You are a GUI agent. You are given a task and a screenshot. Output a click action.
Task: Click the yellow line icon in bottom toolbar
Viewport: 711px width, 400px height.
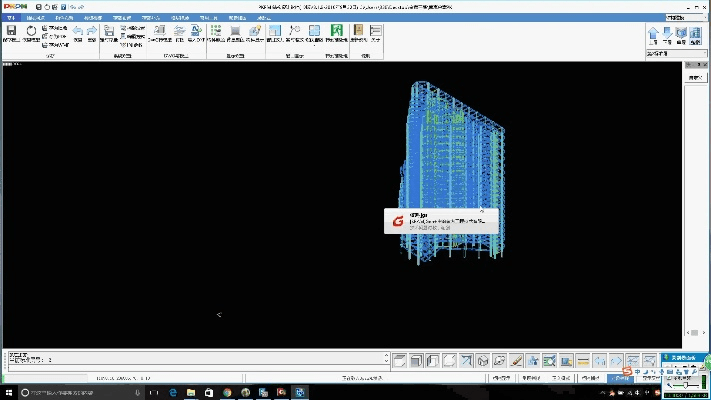(582, 360)
